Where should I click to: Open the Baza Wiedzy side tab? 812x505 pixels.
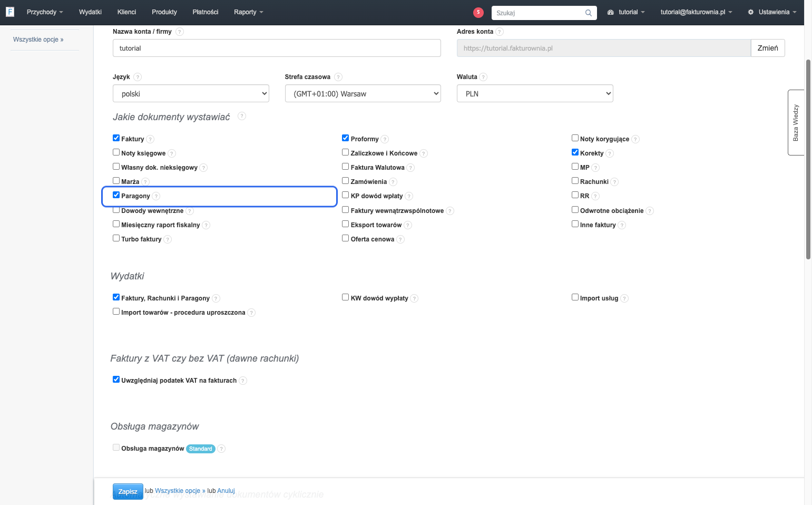pos(796,123)
